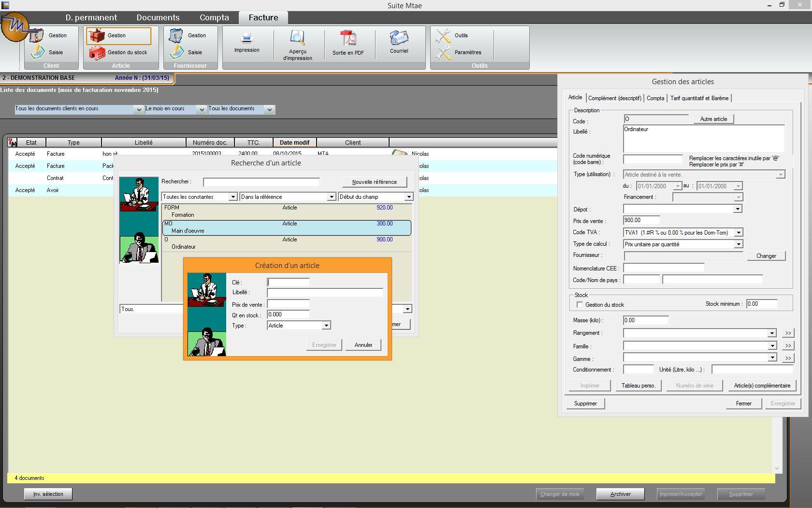
Task: Click the Sortie en PDF icon
Action: 348,38
